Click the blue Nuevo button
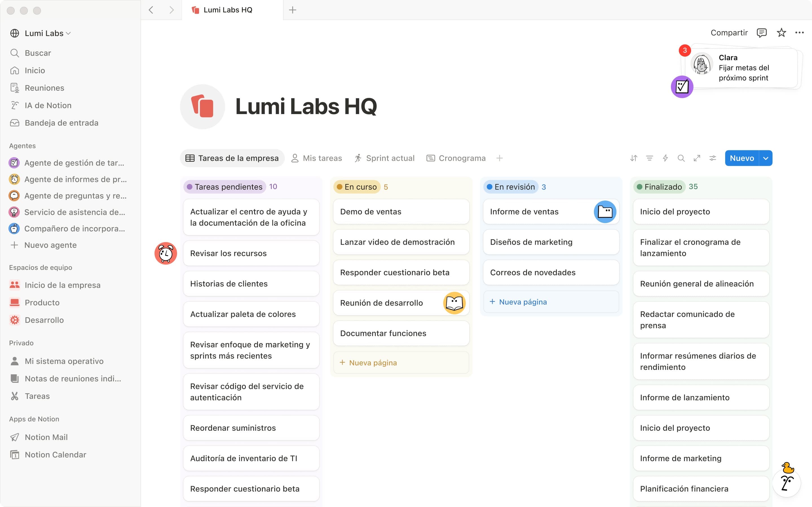Viewport: 812px width, 507px height. pos(742,158)
